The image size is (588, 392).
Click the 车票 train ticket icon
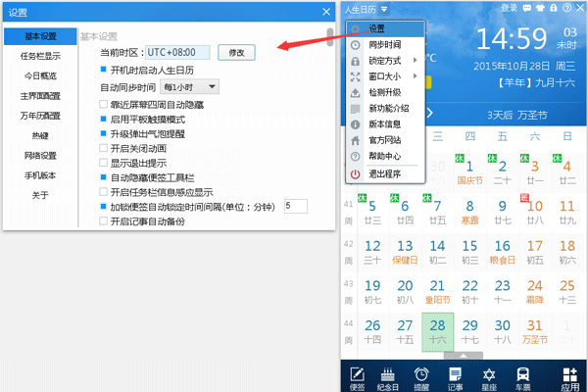click(x=523, y=374)
